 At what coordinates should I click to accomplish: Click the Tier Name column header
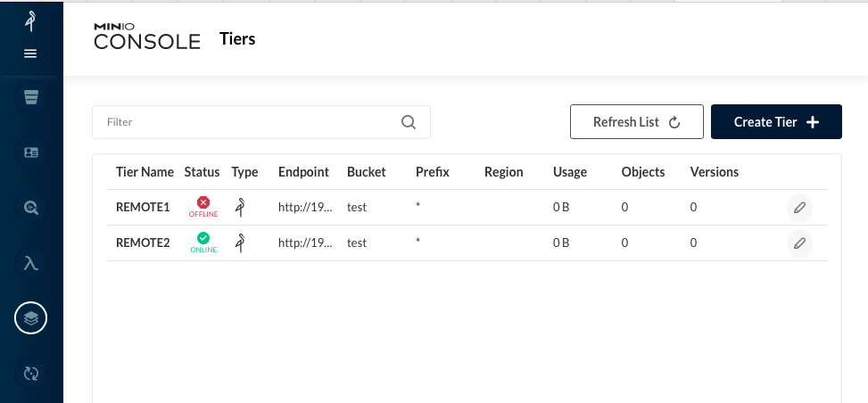pyautogui.click(x=145, y=172)
